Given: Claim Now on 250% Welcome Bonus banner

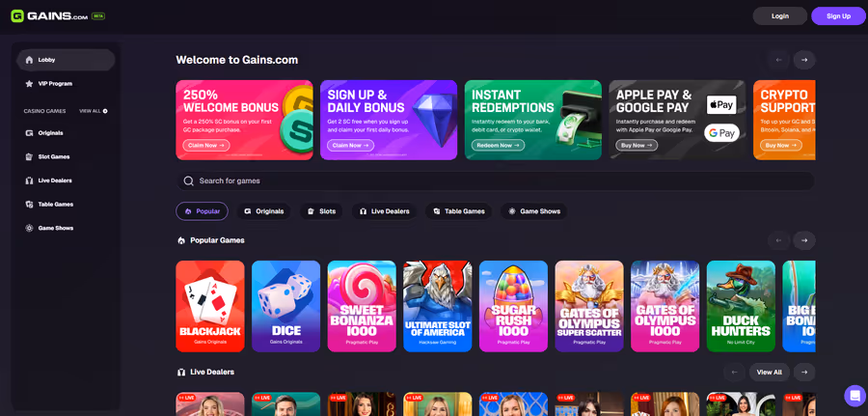Looking at the screenshot, I should 206,145.
